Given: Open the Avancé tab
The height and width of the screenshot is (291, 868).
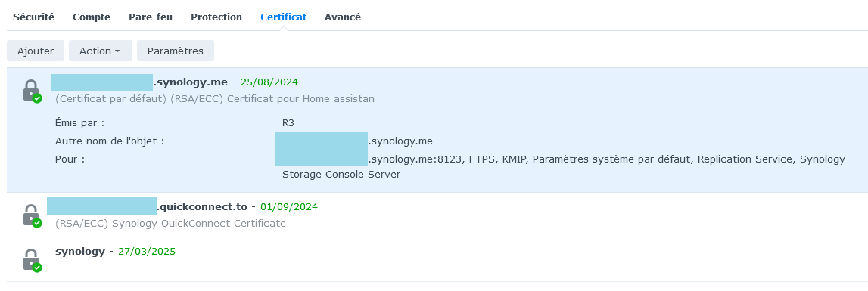Looking at the screenshot, I should [343, 17].
